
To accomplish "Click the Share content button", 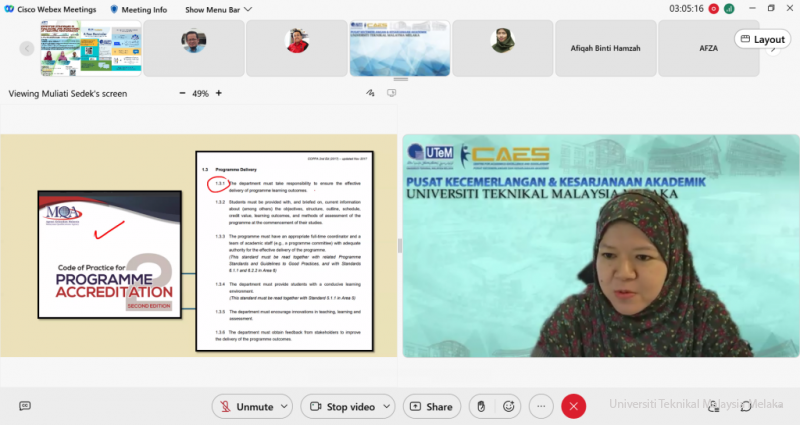I will [x=430, y=407].
